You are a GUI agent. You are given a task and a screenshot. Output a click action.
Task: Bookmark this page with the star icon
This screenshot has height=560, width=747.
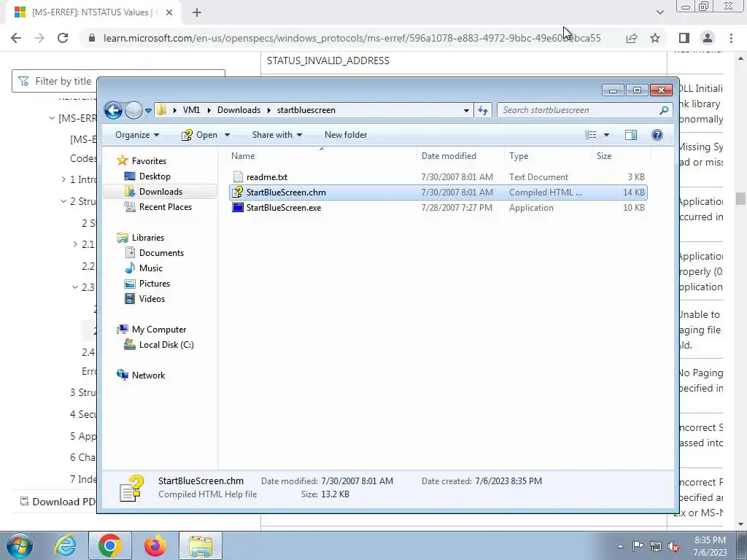tap(655, 38)
